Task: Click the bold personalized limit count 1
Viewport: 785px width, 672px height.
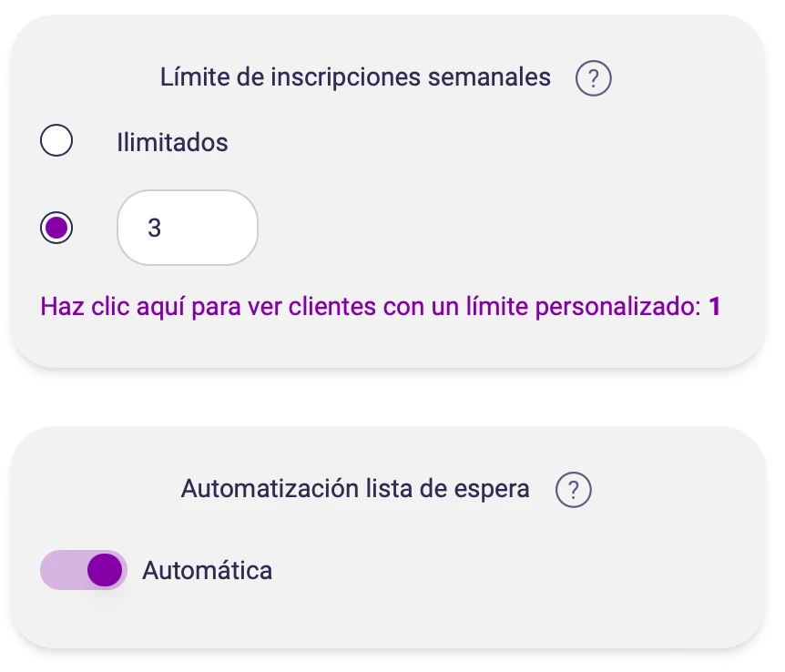Action: coord(714,307)
